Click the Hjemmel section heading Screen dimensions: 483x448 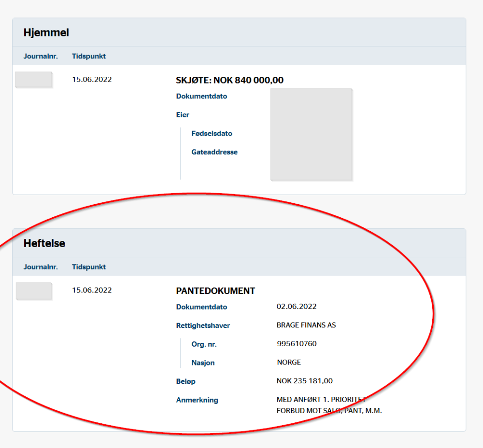click(46, 33)
